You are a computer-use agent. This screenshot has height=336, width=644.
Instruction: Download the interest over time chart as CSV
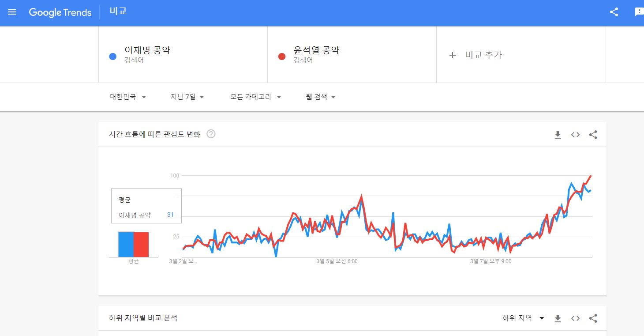coord(558,135)
